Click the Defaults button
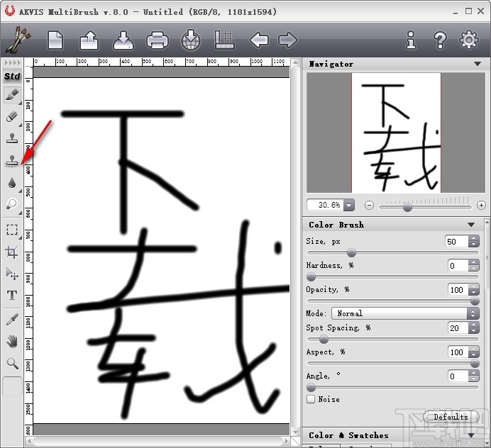 click(451, 417)
